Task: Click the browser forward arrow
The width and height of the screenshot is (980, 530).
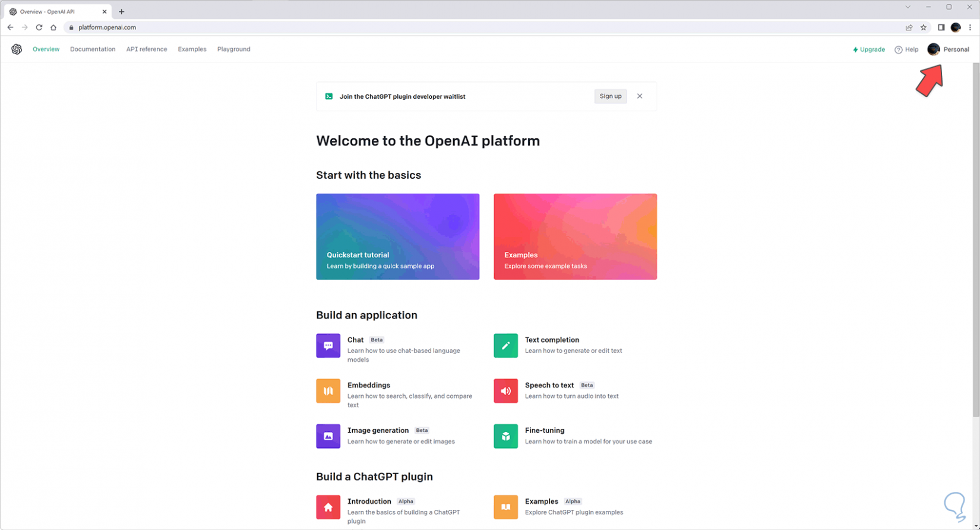Action: coord(24,27)
